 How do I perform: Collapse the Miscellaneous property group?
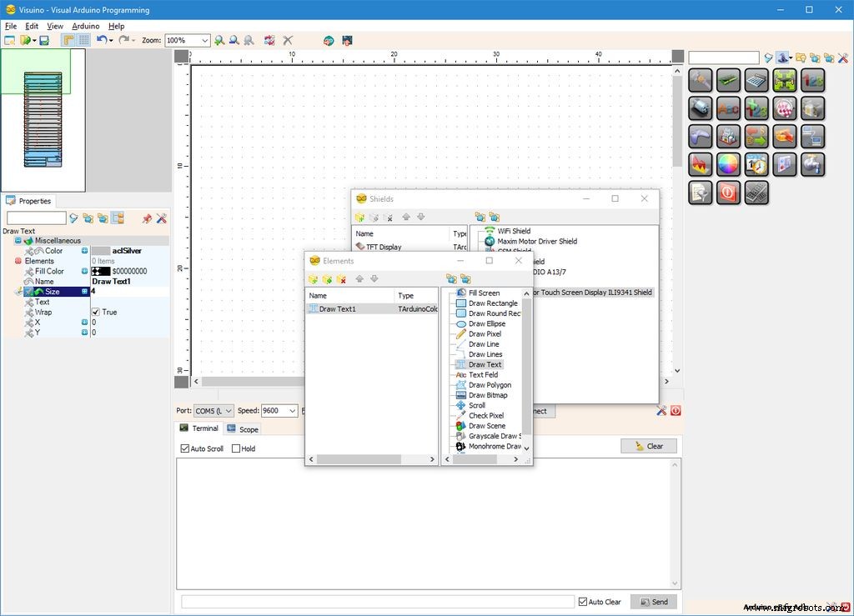18,240
